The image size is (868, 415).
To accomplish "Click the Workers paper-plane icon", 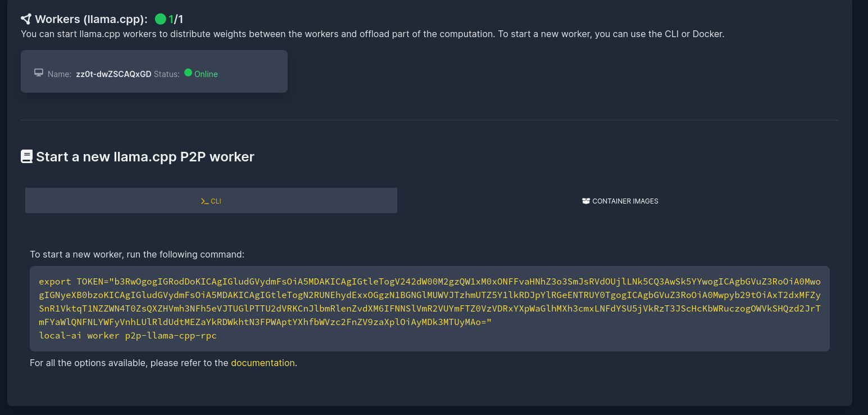I will pyautogui.click(x=26, y=19).
